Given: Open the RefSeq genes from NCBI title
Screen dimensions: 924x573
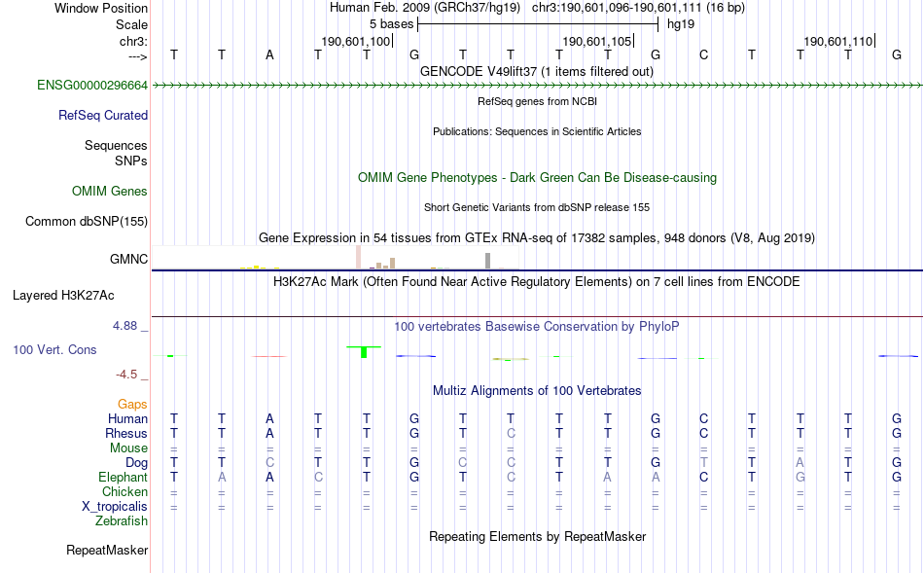Looking at the screenshot, I should [x=537, y=101].
